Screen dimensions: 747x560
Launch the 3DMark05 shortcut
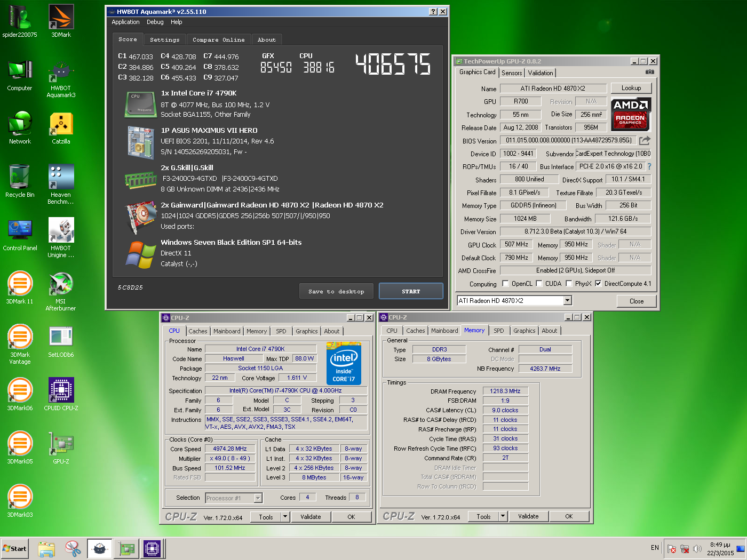tap(20, 448)
